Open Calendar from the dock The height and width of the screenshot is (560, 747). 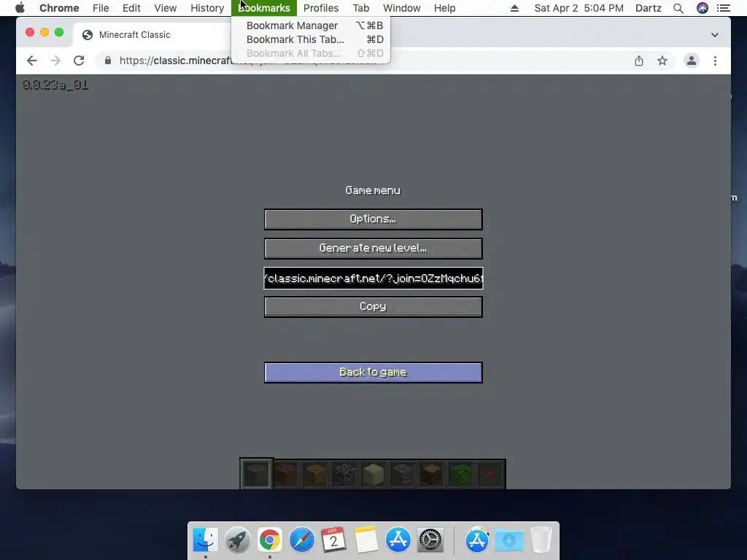tap(333, 540)
